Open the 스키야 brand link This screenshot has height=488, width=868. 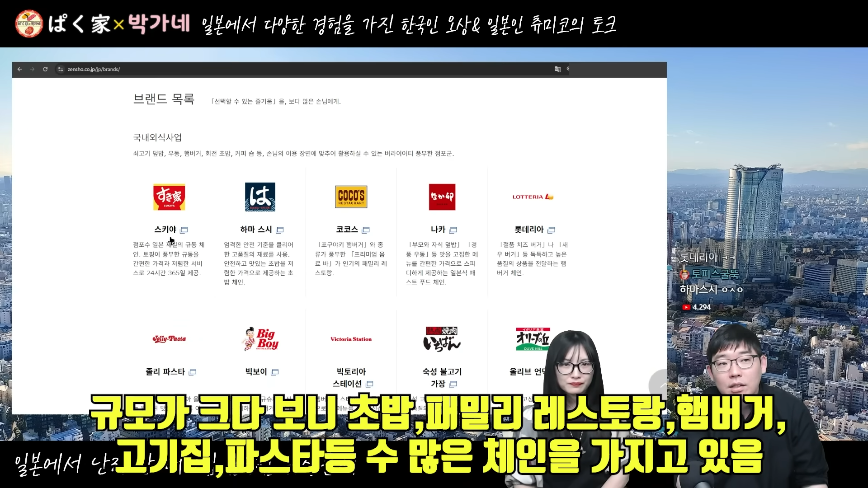[x=165, y=230]
